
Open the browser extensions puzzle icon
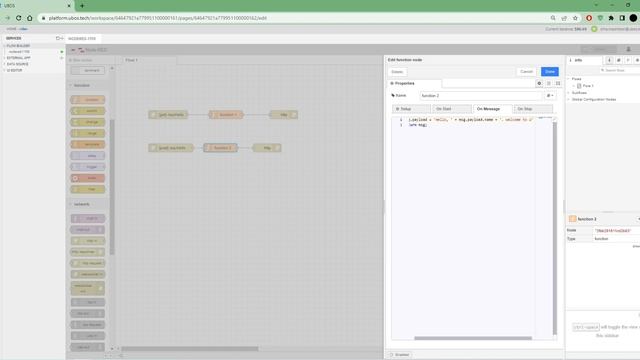pos(611,18)
